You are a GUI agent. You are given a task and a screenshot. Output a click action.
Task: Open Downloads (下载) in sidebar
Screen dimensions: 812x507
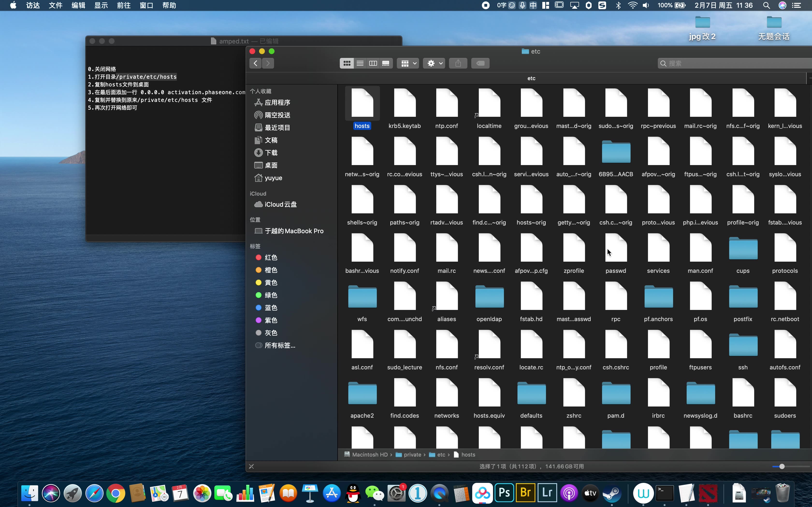coord(271,153)
